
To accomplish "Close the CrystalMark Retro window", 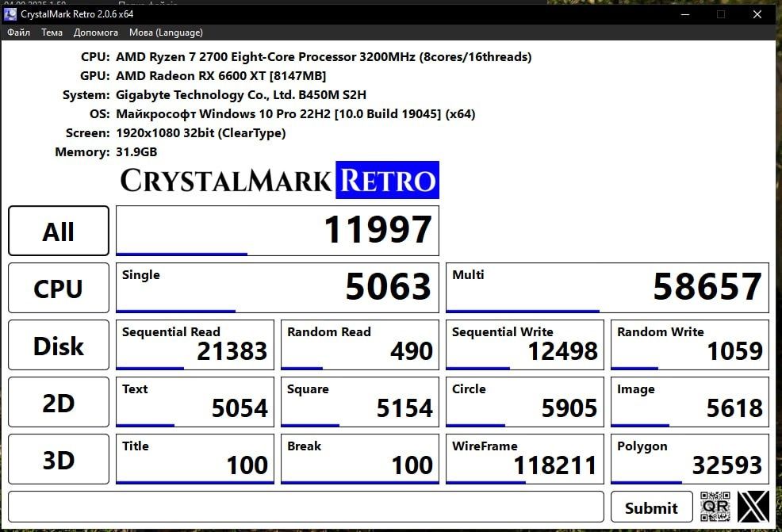I will pos(757,14).
